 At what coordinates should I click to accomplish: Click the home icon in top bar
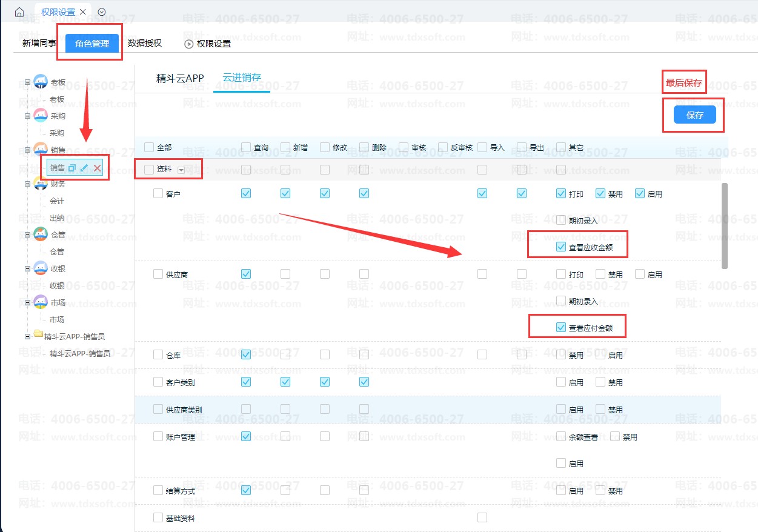coord(19,12)
